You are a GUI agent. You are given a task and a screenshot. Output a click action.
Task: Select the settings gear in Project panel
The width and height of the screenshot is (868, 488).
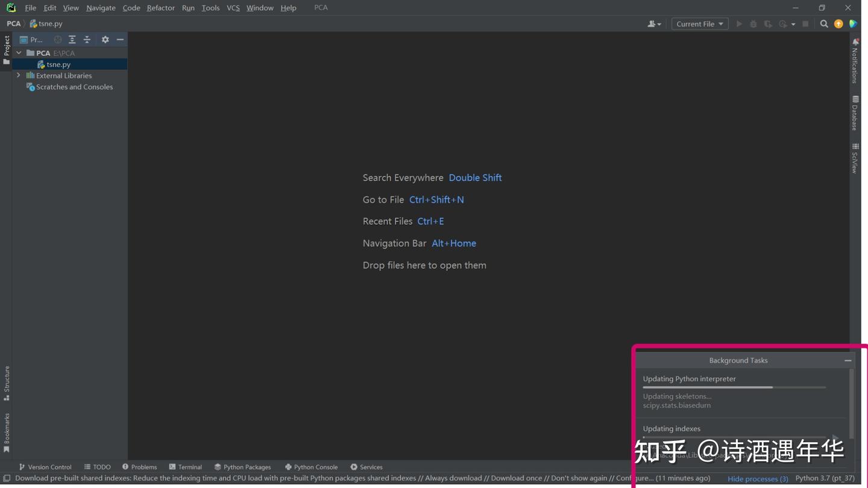(105, 39)
